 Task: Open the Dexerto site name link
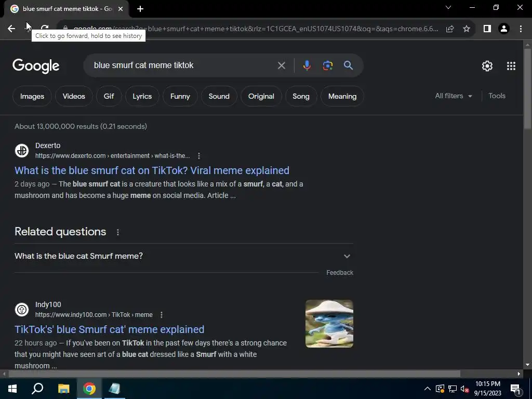point(48,145)
